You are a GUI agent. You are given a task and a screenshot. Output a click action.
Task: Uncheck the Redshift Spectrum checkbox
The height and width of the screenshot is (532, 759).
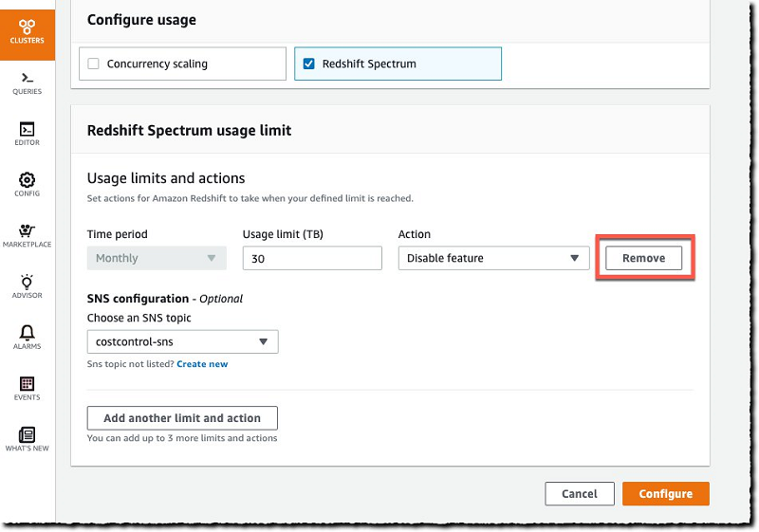(307, 64)
